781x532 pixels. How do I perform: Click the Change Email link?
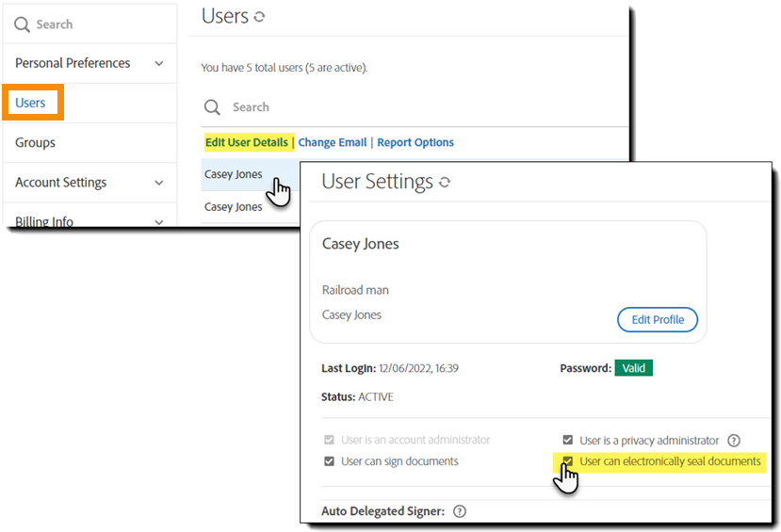(333, 142)
